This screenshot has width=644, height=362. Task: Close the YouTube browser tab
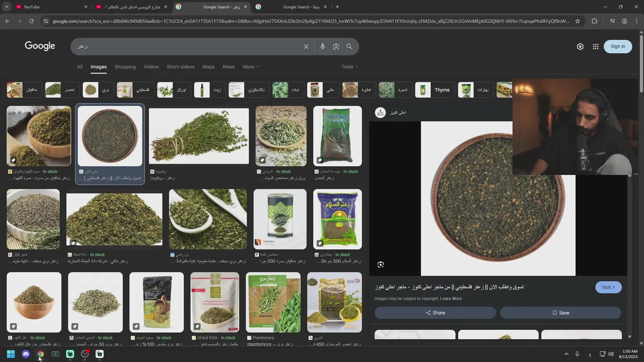click(86, 7)
